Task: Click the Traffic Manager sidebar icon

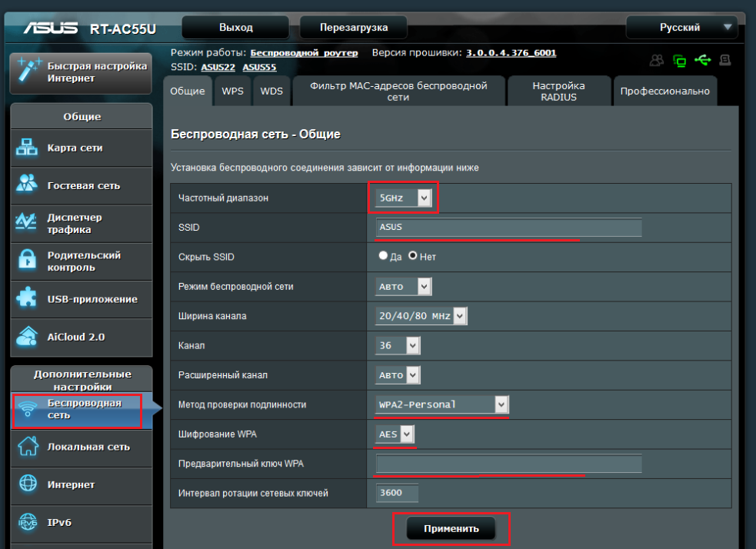Action: pyautogui.click(x=28, y=223)
